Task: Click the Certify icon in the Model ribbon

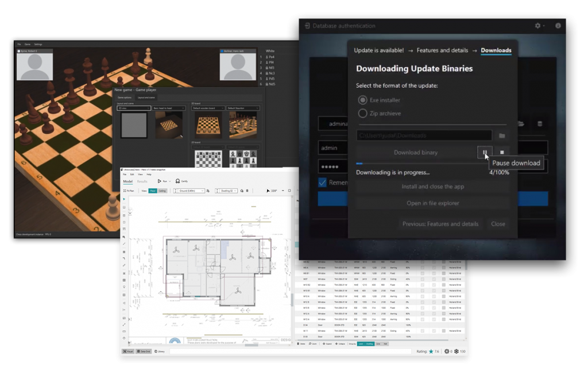Action: (x=177, y=181)
